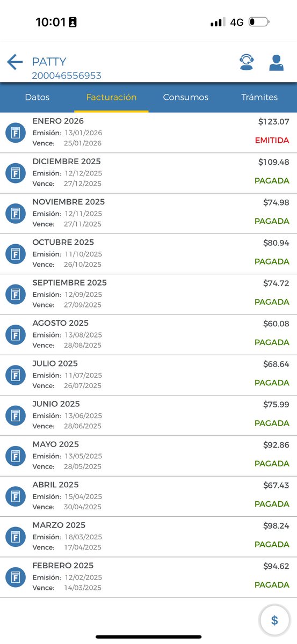Open the SEPTIEMBRE 2025 bill title

point(70,283)
